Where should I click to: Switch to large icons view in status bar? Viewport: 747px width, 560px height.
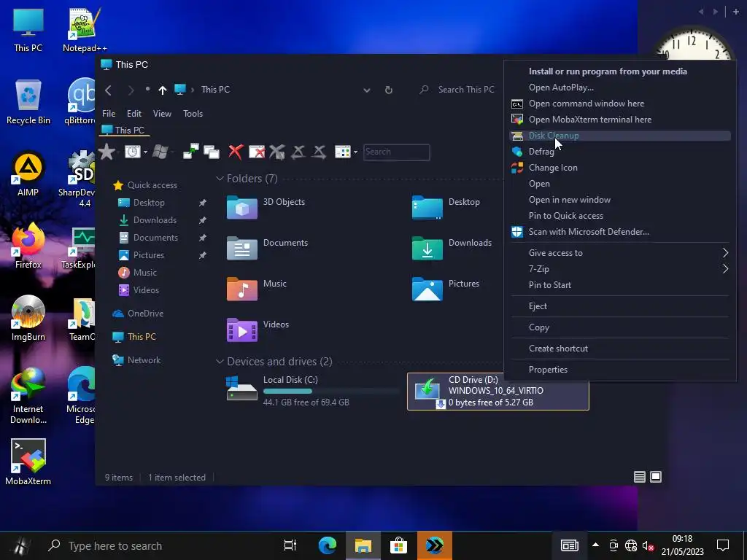[x=656, y=477]
